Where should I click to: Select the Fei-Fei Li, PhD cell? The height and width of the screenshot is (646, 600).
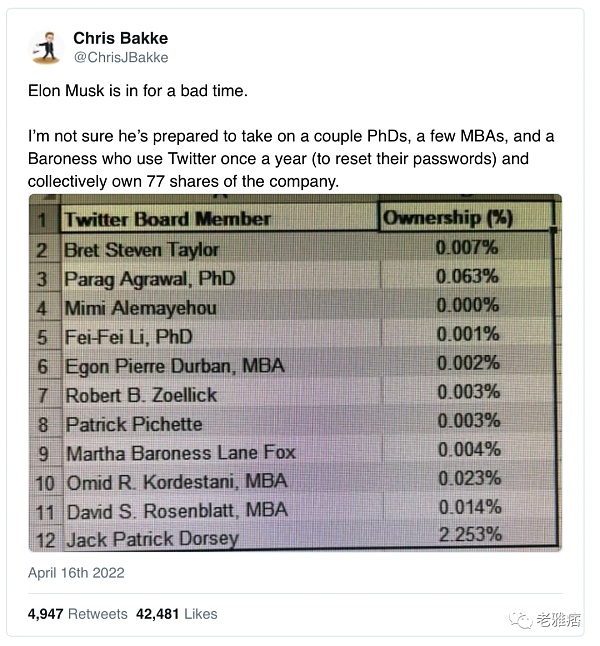point(222,337)
